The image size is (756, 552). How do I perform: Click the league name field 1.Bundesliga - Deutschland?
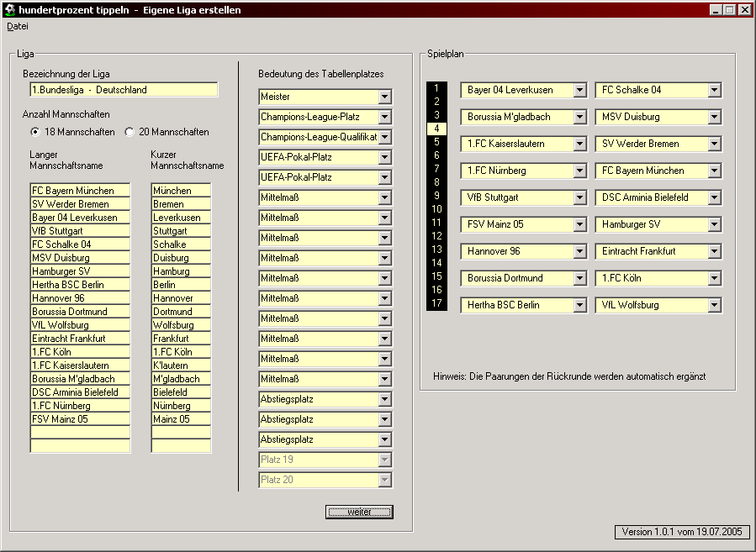(124, 90)
